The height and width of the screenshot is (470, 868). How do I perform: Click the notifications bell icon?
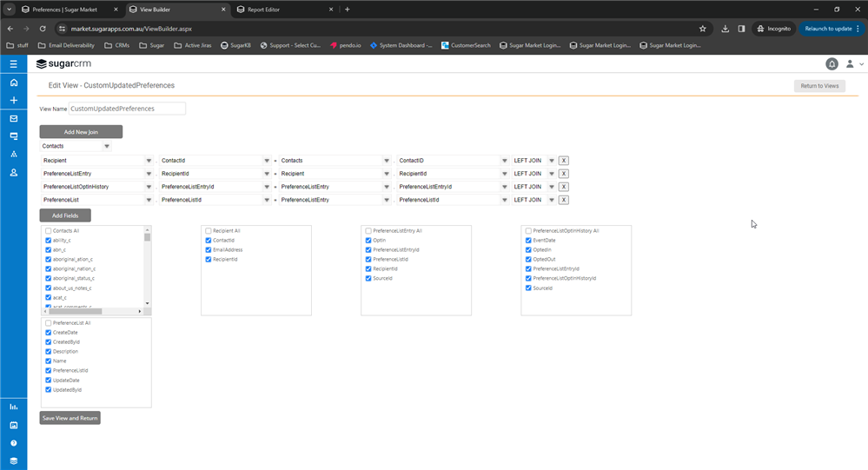pyautogui.click(x=832, y=64)
